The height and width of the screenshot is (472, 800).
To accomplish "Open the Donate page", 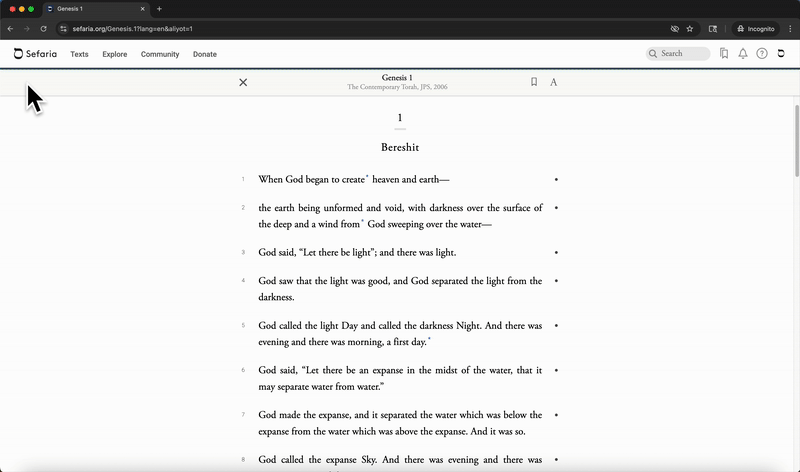I will click(x=205, y=54).
